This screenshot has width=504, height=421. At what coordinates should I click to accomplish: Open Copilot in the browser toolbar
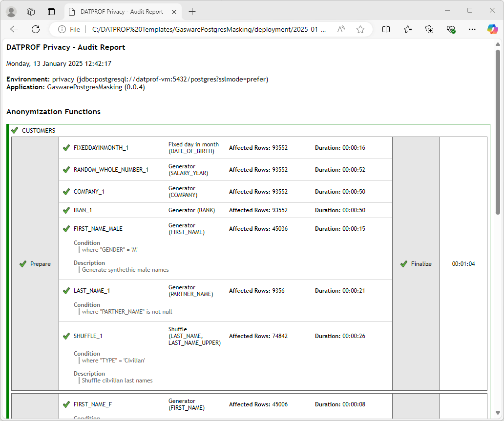point(492,29)
